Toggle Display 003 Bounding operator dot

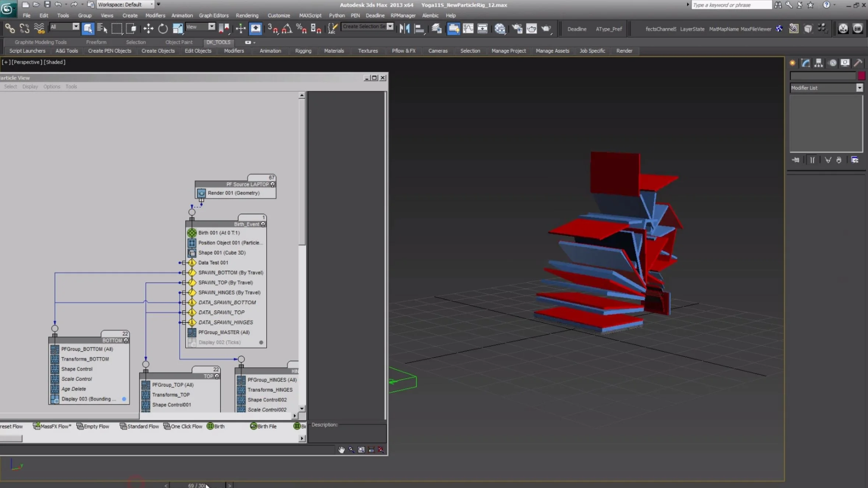(124, 399)
